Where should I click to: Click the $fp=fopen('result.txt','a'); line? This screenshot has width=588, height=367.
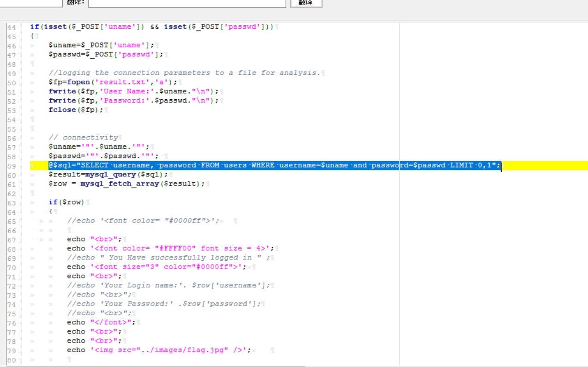point(113,82)
